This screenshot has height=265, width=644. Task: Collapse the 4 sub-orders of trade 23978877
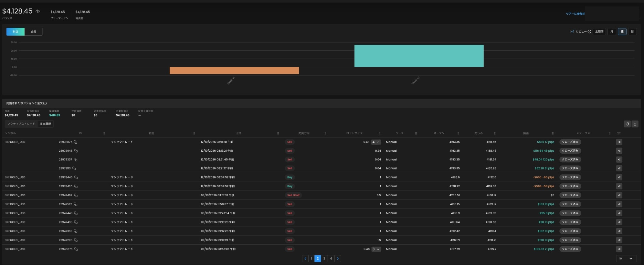[376, 142]
